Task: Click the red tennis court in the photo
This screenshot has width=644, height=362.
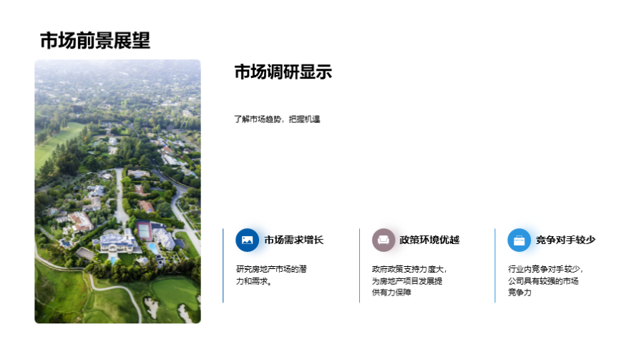Action: 144,230
